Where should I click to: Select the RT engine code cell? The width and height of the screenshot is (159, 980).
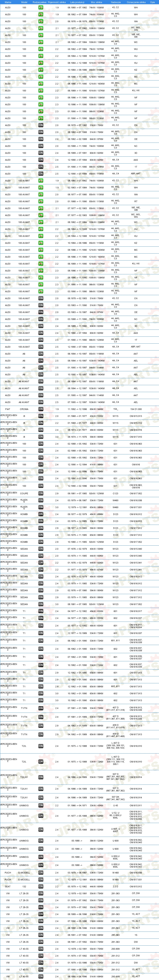click(136, 201)
